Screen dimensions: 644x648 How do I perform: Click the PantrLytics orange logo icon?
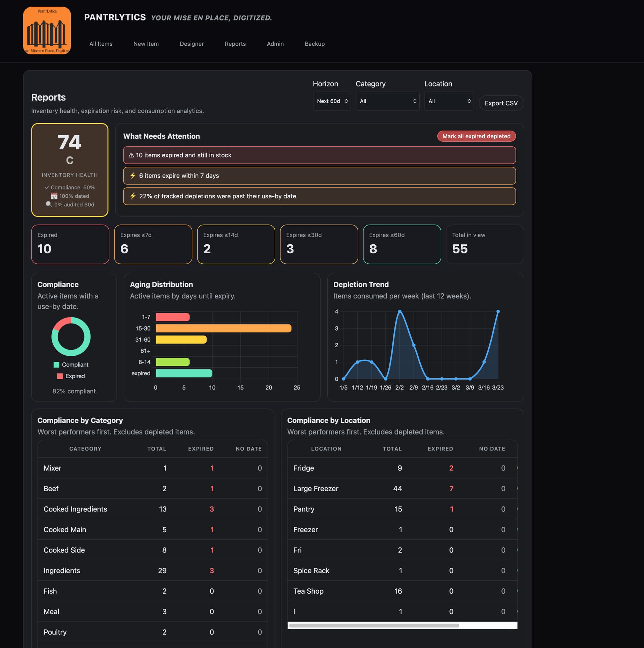click(47, 31)
